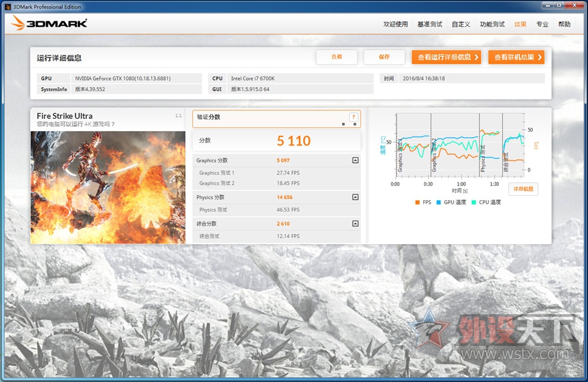Image resolution: width=588 pixels, height=382 pixels.
Task: Click the 3DMark logo
Action: tap(49, 23)
